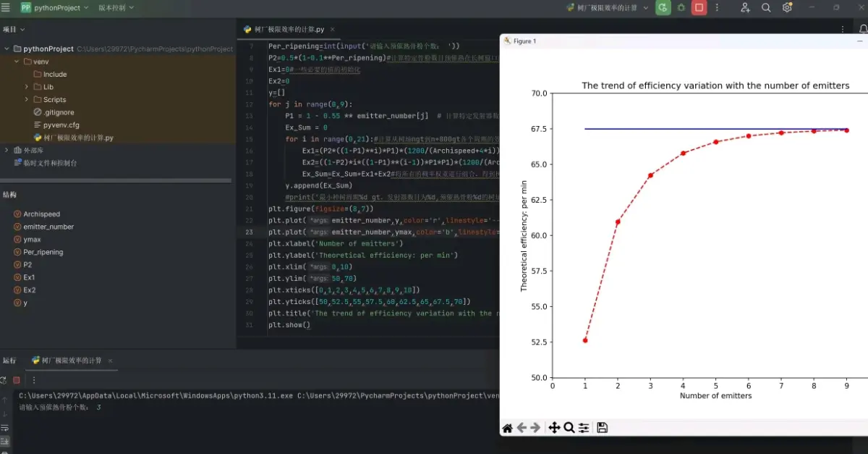Open the run configuration dropdown in the top toolbar
Screen dimensions: 868x454
pyautogui.click(x=606, y=7)
